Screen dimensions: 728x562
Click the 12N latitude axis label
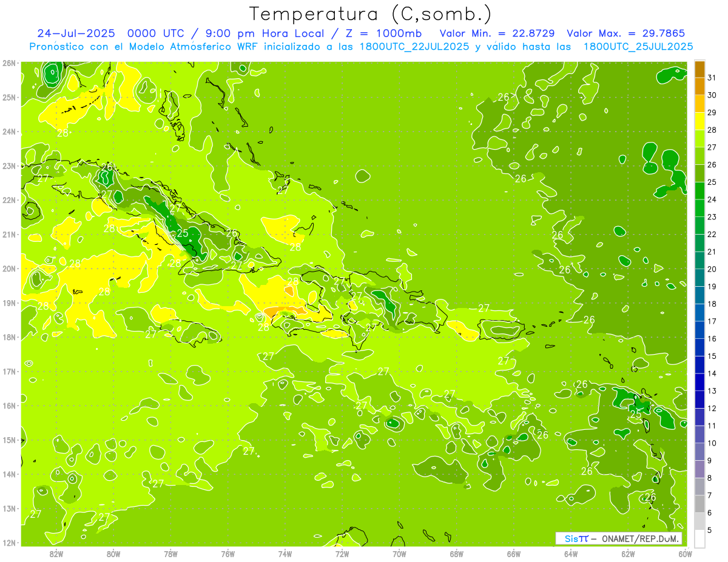click(x=9, y=543)
